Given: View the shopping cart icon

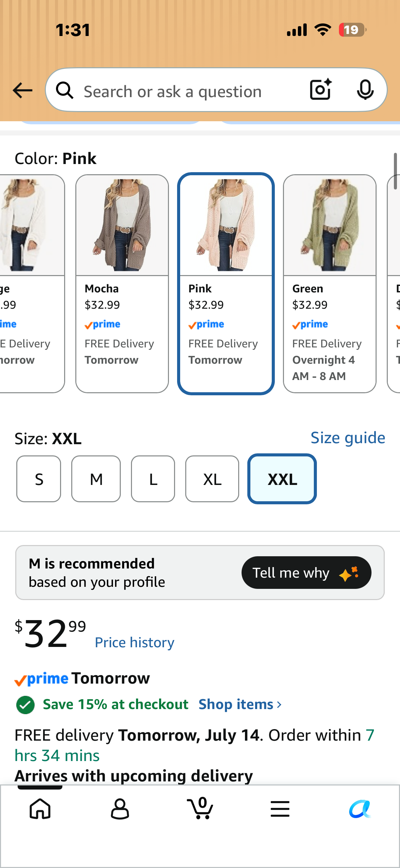Looking at the screenshot, I should [200, 808].
